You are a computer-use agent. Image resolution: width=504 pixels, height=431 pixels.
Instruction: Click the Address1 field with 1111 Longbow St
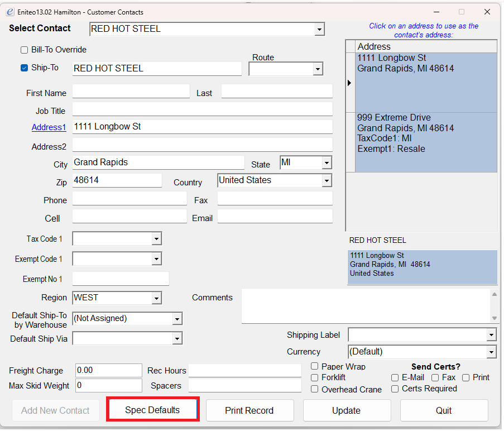coord(203,127)
